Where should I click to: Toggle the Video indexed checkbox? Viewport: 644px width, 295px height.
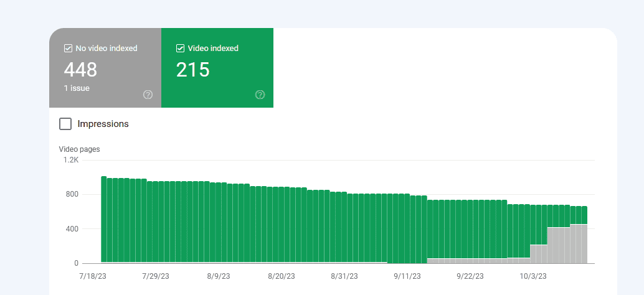point(180,48)
